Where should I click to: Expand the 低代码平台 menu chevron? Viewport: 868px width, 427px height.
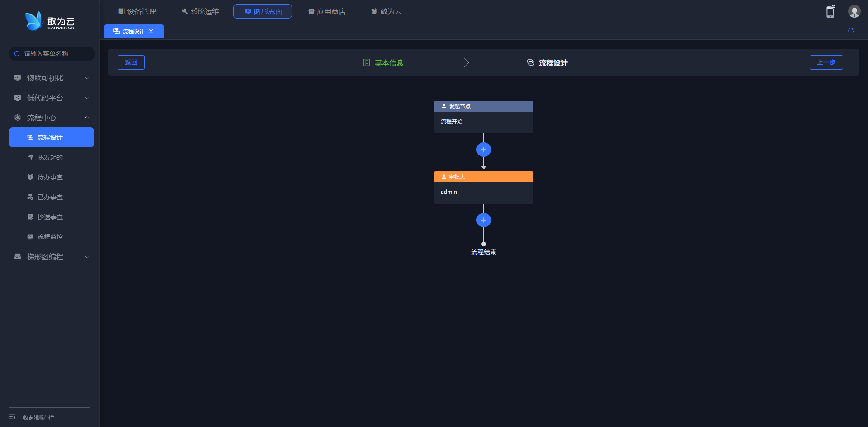87,98
